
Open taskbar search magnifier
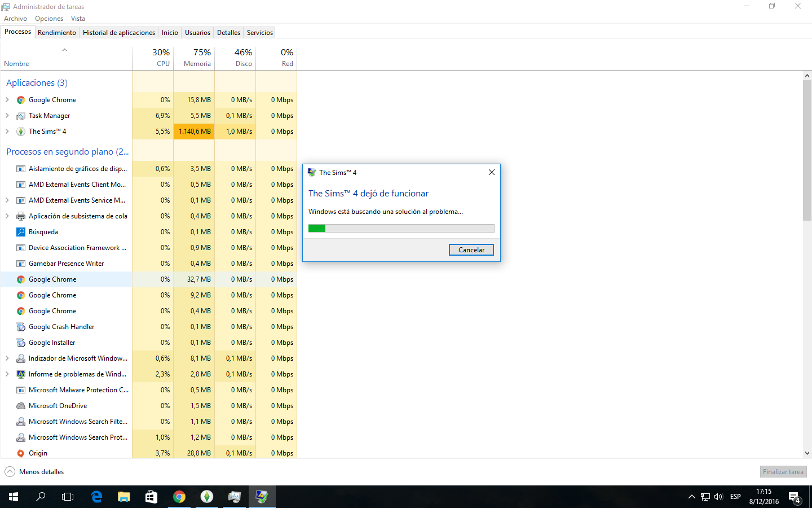coord(41,497)
